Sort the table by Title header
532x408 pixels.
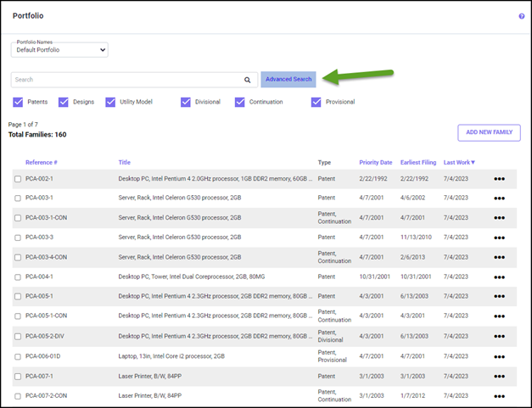124,162
